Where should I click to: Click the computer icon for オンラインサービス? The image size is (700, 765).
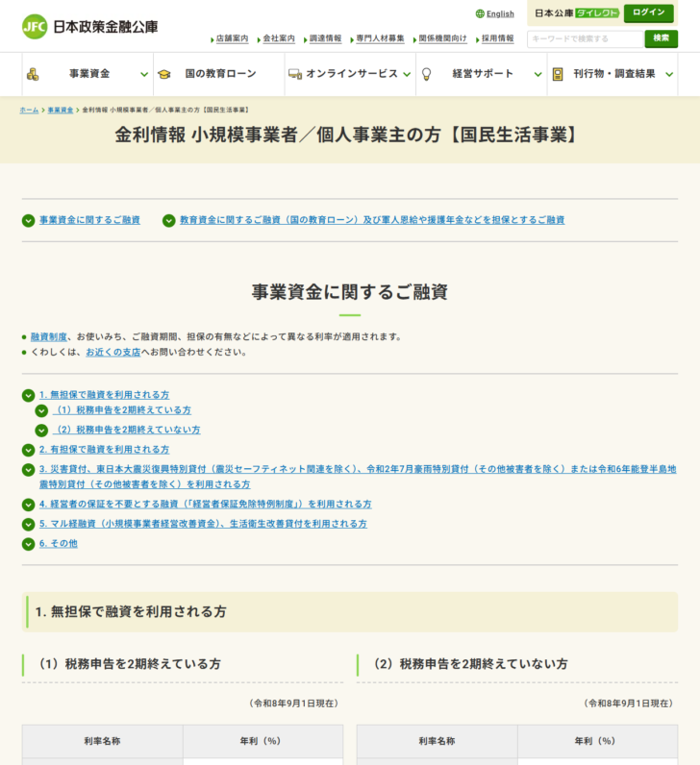pos(295,74)
